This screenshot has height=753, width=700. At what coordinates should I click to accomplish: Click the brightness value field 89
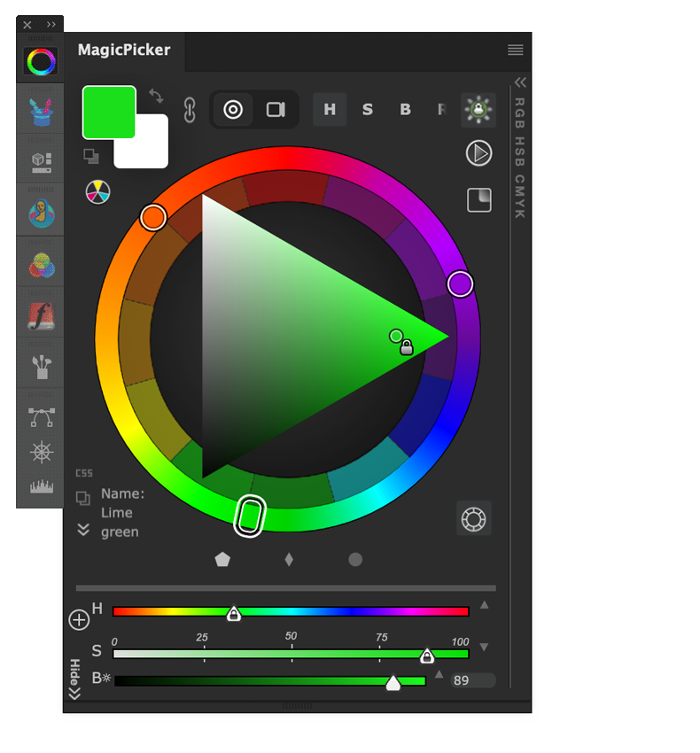tap(473, 680)
